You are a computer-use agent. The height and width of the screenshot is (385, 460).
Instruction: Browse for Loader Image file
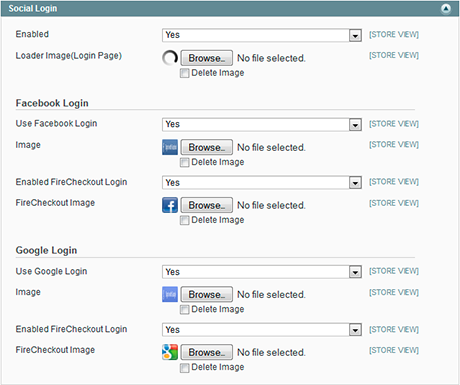(207, 58)
